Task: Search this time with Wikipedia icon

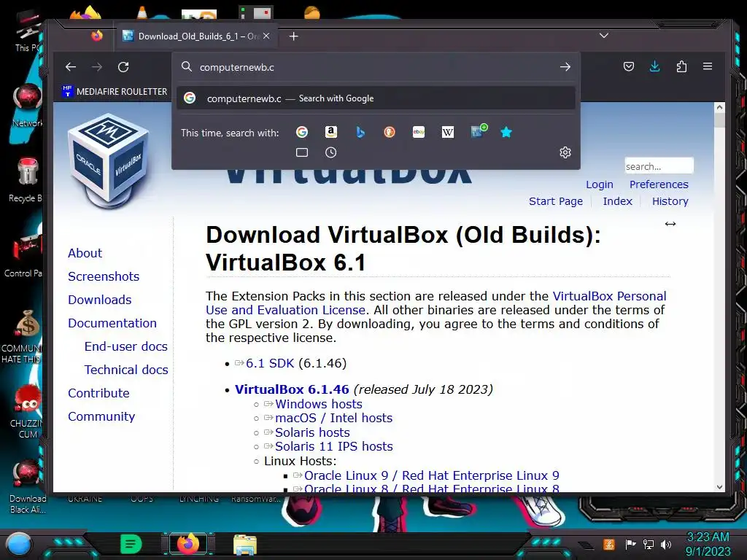Action: pyautogui.click(x=448, y=132)
